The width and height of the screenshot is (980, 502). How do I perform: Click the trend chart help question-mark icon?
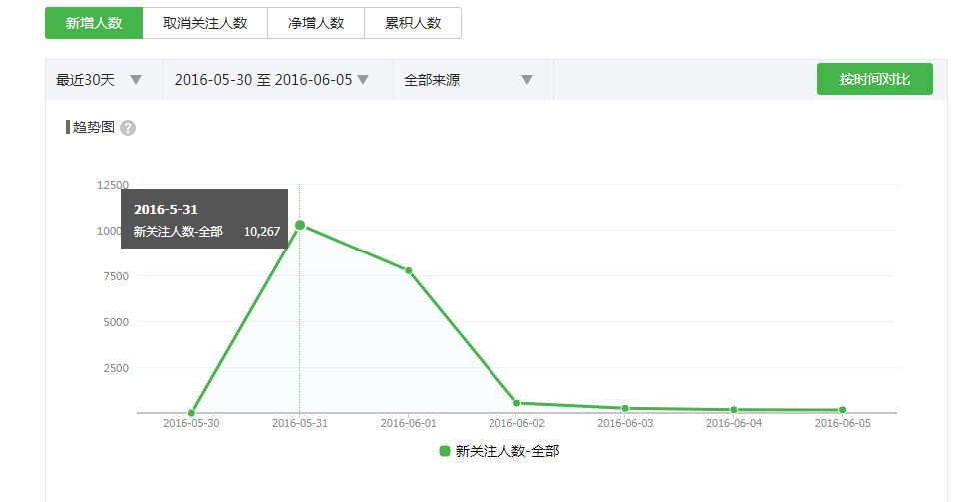pyautogui.click(x=128, y=128)
